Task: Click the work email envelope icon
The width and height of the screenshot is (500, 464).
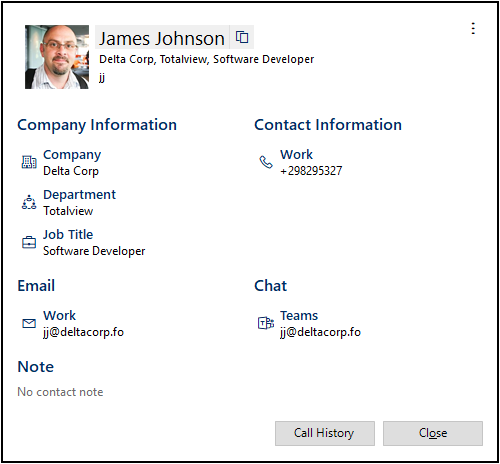Action: [29, 323]
